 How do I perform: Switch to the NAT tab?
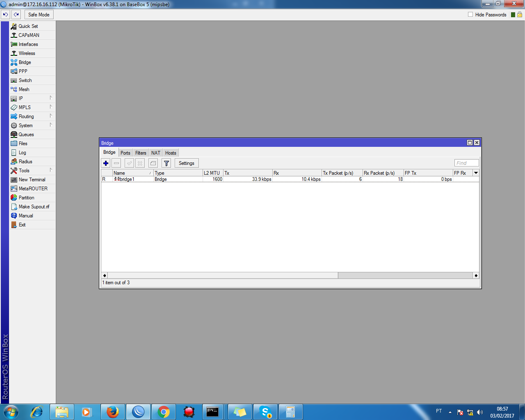pos(156,153)
